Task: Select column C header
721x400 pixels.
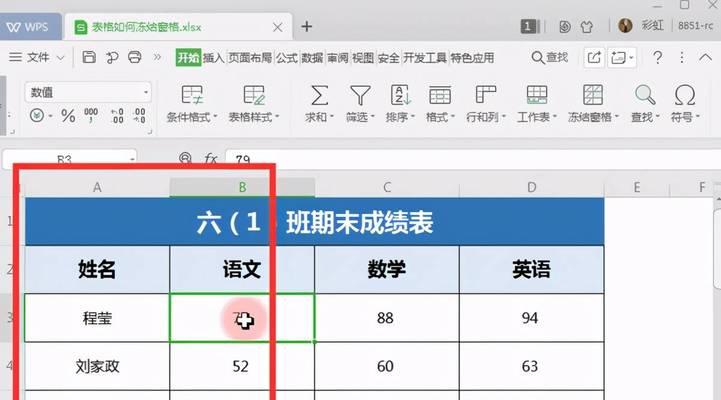Action: pos(387,188)
